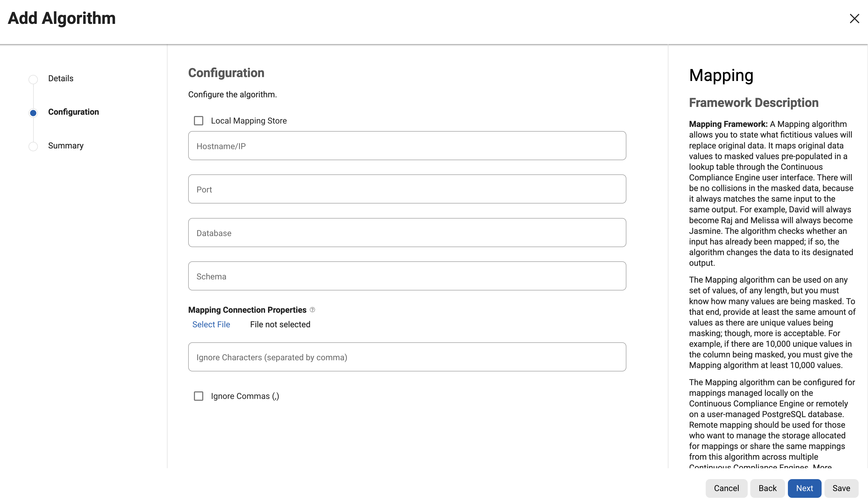The image size is (868, 503).
Task: Select the Schema input box
Action: (x=407, y=276)
